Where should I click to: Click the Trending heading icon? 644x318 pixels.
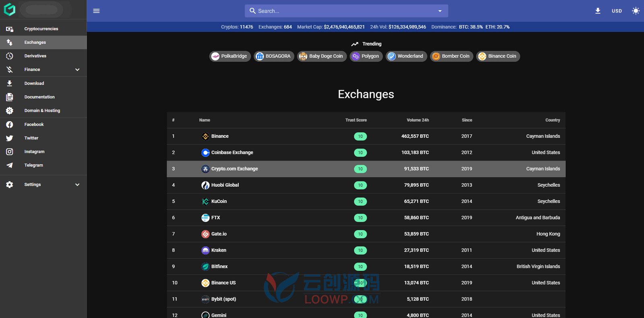coord(354,44)
